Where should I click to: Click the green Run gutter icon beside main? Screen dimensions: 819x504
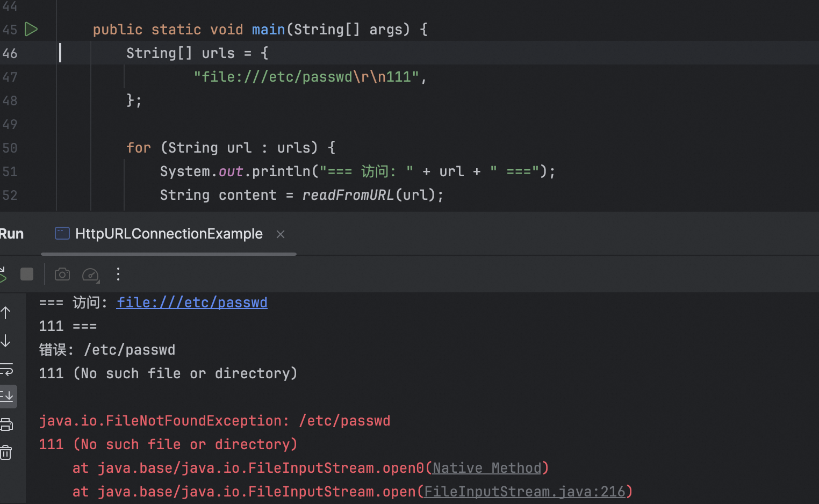[31, 30]
